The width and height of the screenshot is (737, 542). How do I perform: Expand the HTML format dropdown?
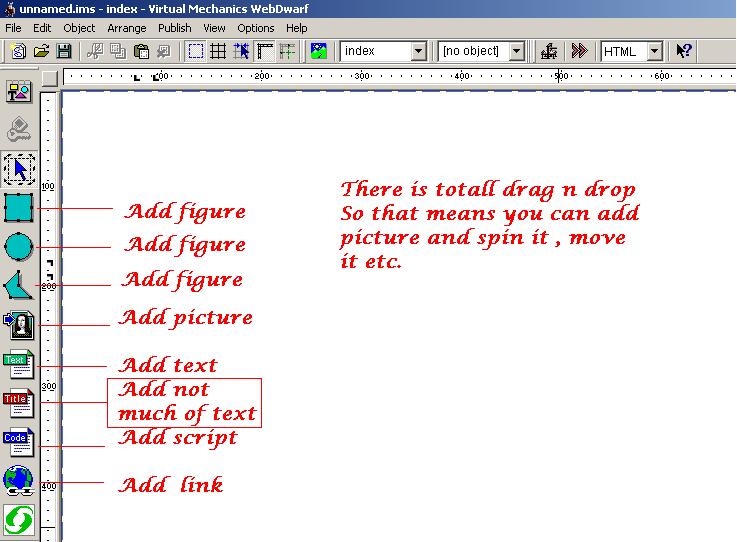tap(654, 51)
